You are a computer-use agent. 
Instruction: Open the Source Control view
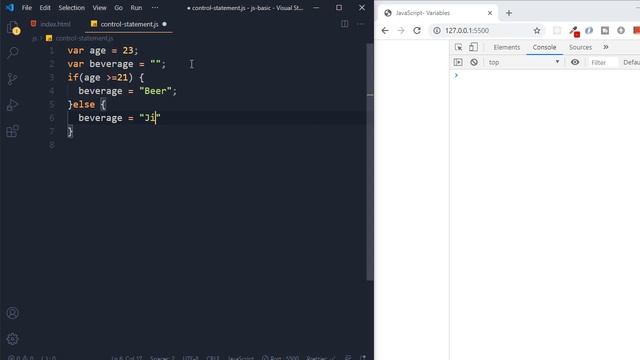pyautogui.click(x=13, y=79)
